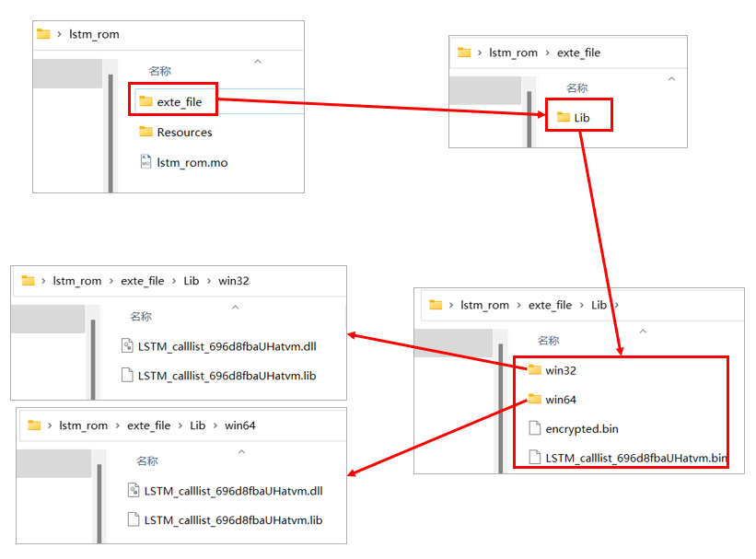Select the .dll file in win64 window
The width and height of the screenshot is (756, 559).
[x=233, y=491]
